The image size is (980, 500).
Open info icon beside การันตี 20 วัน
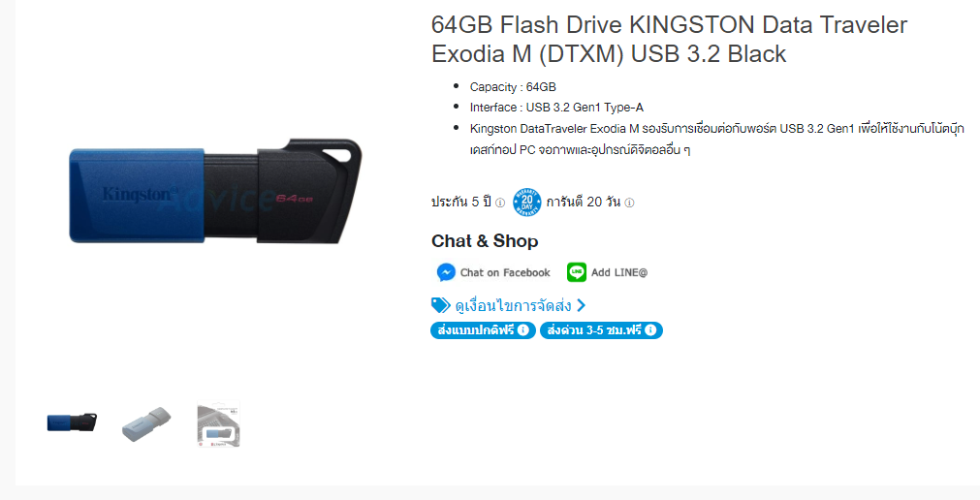click(629, 203)
